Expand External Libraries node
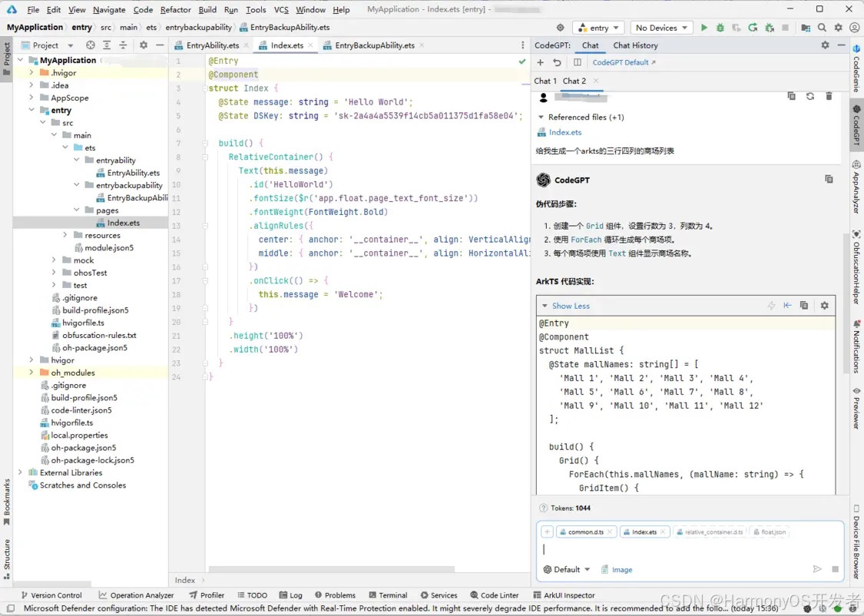This screenshot has width=864, height=616. (21, 472)
